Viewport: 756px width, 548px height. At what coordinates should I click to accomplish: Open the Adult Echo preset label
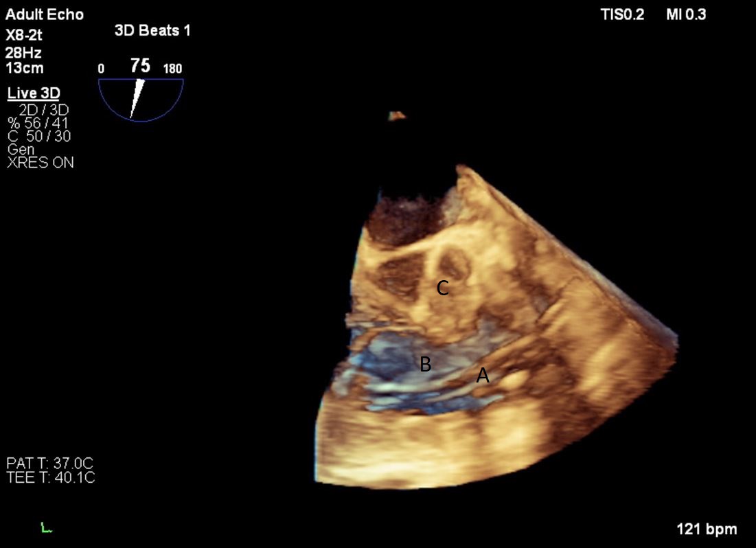(x=44, y=15)
